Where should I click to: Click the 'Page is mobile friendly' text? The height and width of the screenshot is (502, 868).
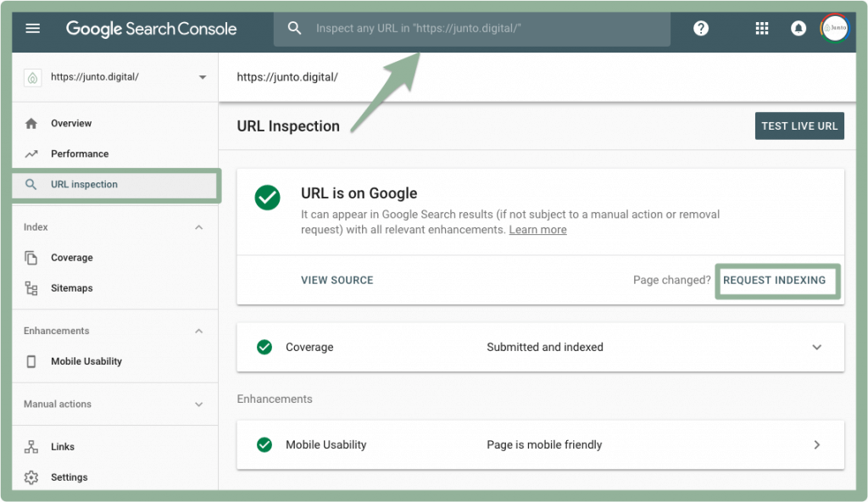544,445
